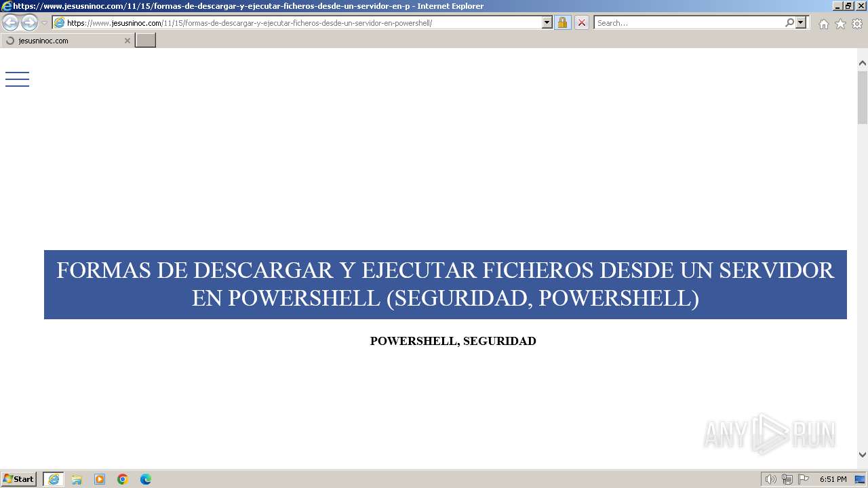Open the Favorites star icon
This screenshot has height=488, width=868.
pos(840,24)
